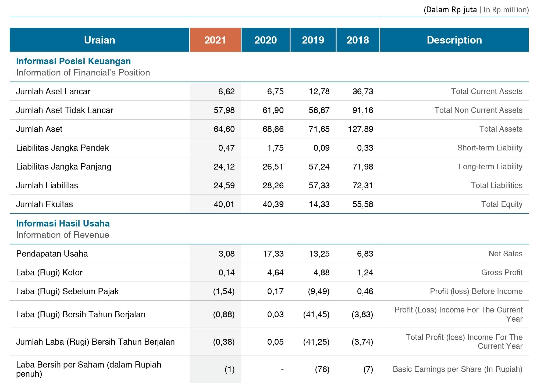This screenshot has height=392, width=537.
Task: Click the (76) earnings per share value
Action: (322, 369)
